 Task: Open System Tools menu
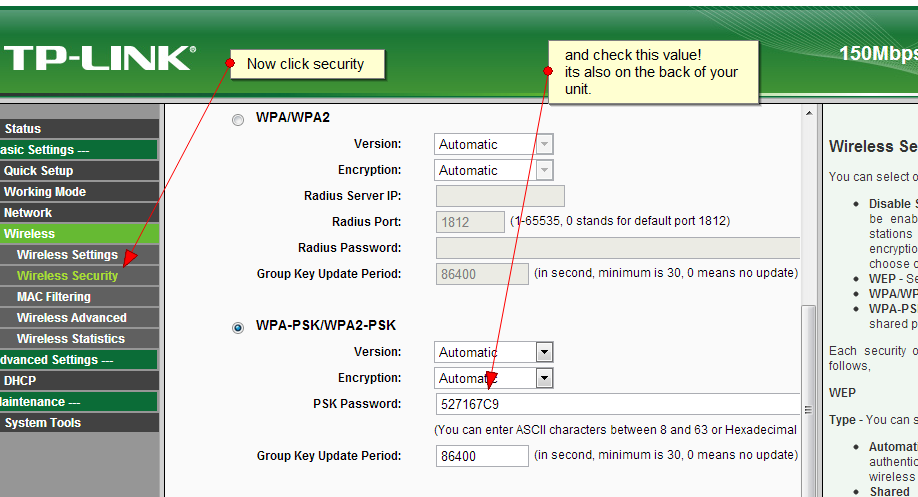[x=79, y=423]
